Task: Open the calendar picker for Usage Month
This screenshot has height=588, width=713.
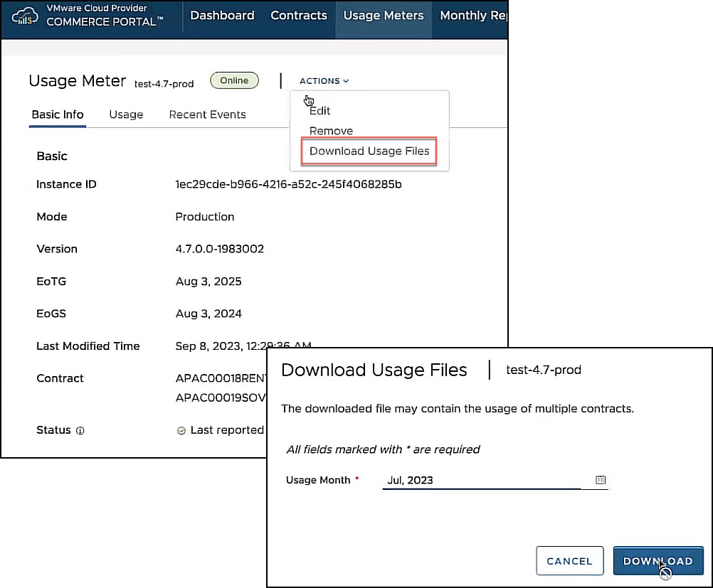Action: [601, 480]
